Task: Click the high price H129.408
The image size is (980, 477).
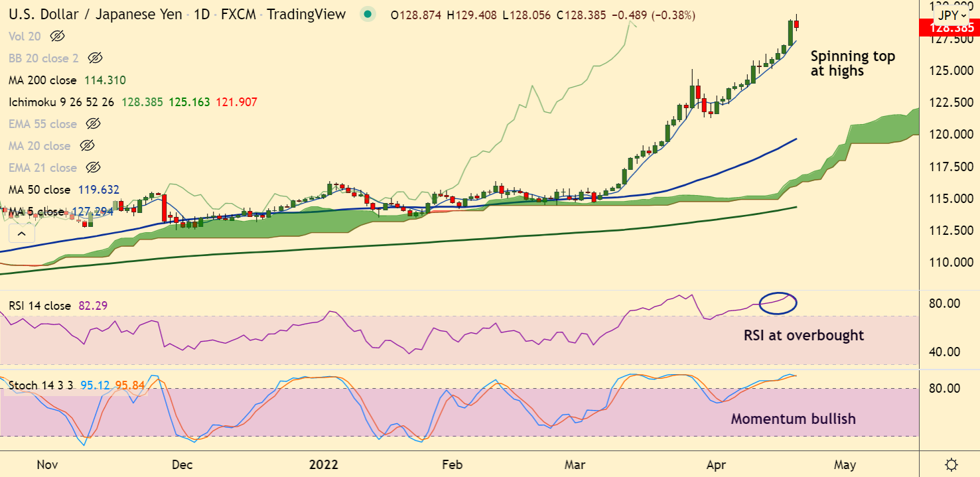Action: 472,15
